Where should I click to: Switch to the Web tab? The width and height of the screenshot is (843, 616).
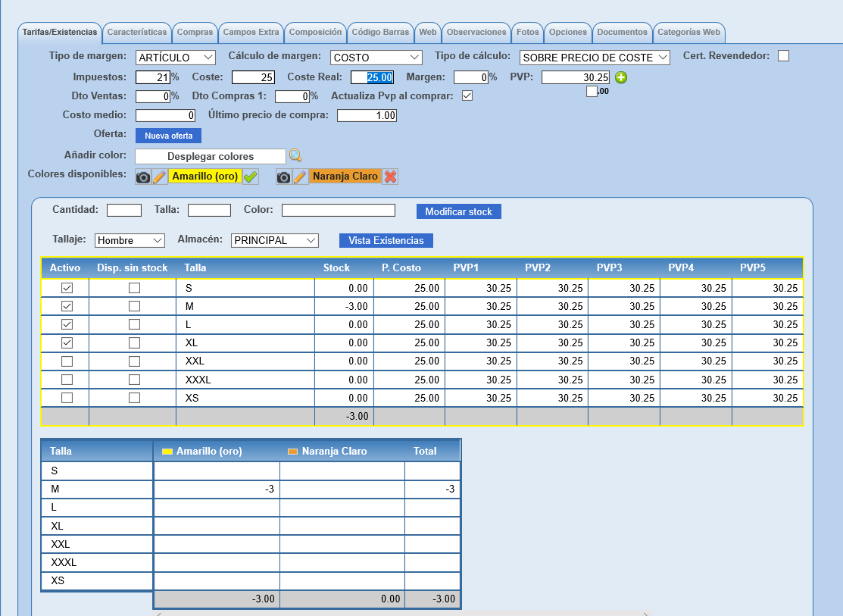click(x=428, y=33)
